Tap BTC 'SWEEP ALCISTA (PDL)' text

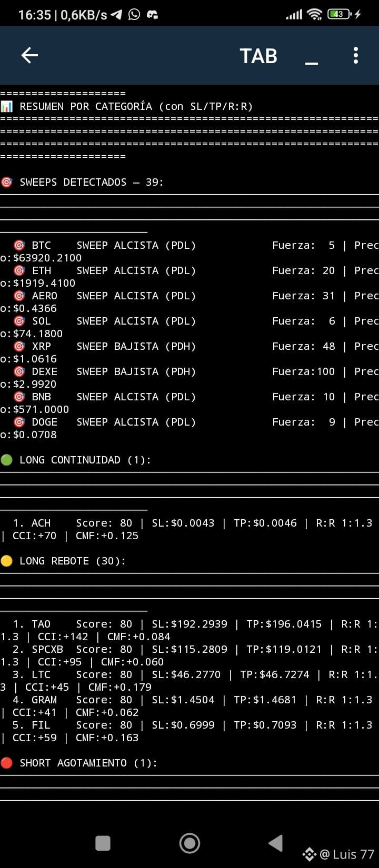[x=136, y=245]
